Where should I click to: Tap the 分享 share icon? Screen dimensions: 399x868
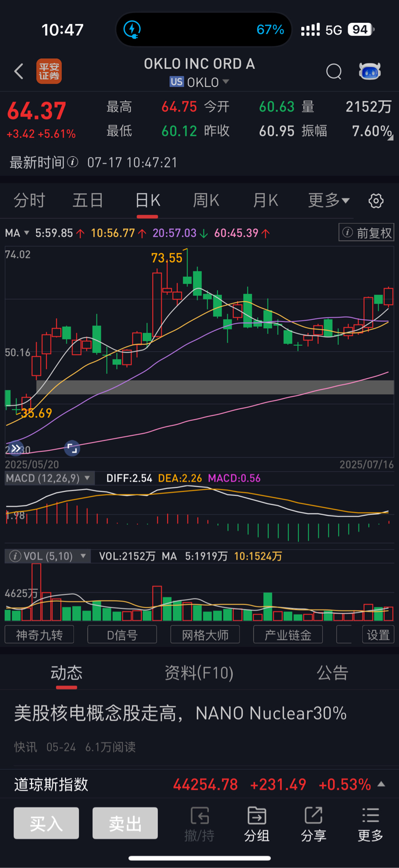[313, 815]
